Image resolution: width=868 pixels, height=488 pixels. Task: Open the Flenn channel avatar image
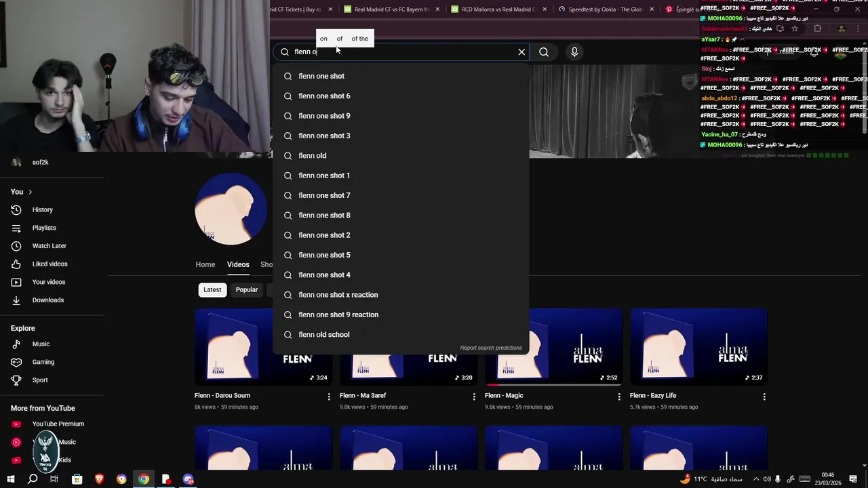coord(231,209)
